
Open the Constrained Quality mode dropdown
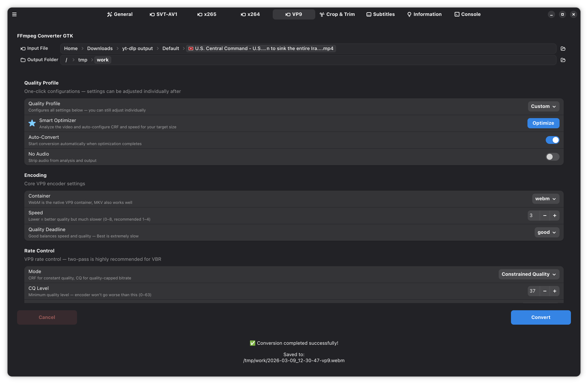[x=529, y=274]
